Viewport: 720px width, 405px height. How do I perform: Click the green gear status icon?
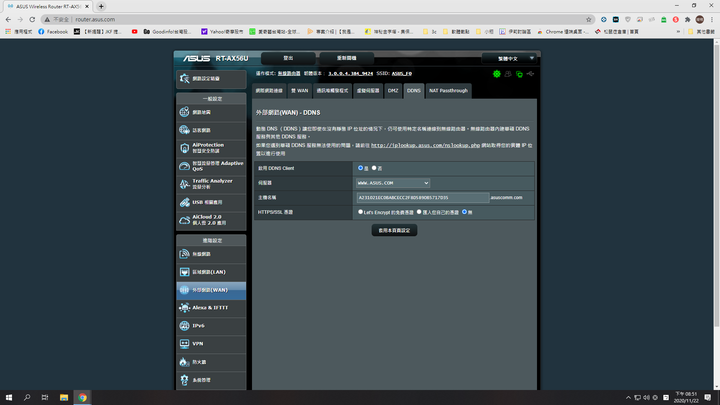pos(497,74)
